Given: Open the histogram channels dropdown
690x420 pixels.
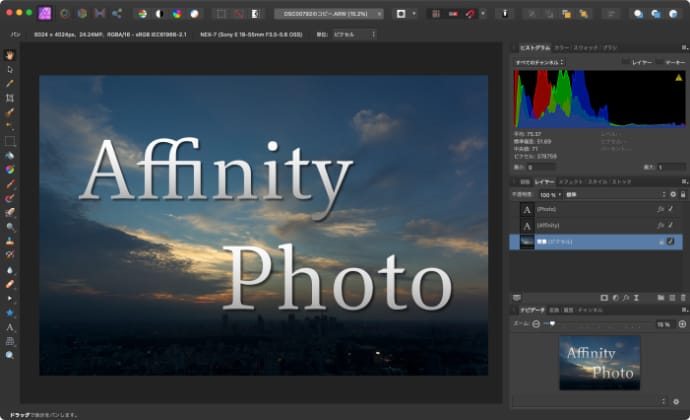Looking at the screenshot, I should click(x=539, y=62).
